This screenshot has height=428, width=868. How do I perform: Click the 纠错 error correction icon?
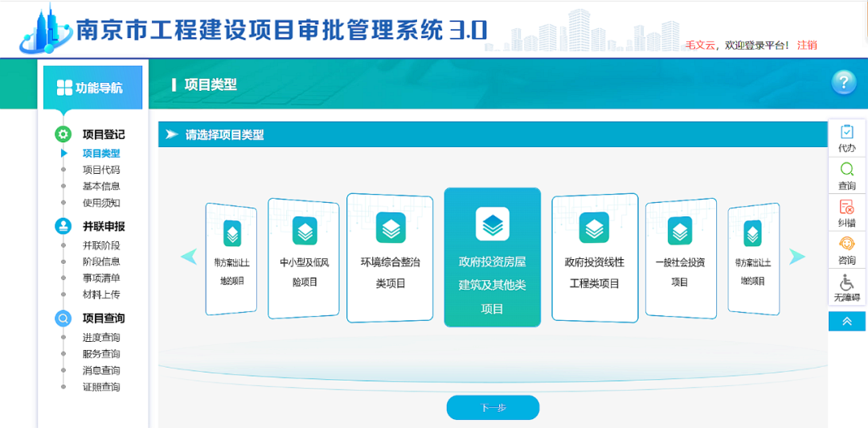[846, 213]
